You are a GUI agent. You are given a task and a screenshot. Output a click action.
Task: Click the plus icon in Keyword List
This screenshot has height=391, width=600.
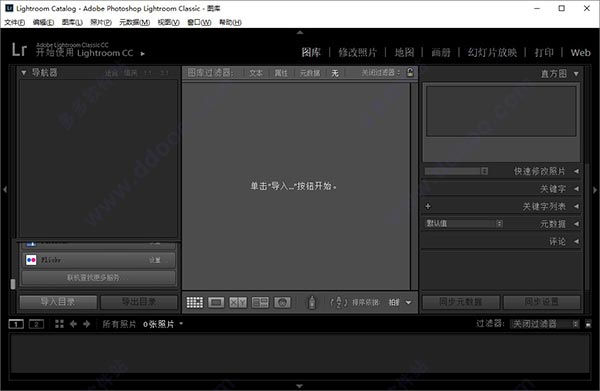coord(428,206)
